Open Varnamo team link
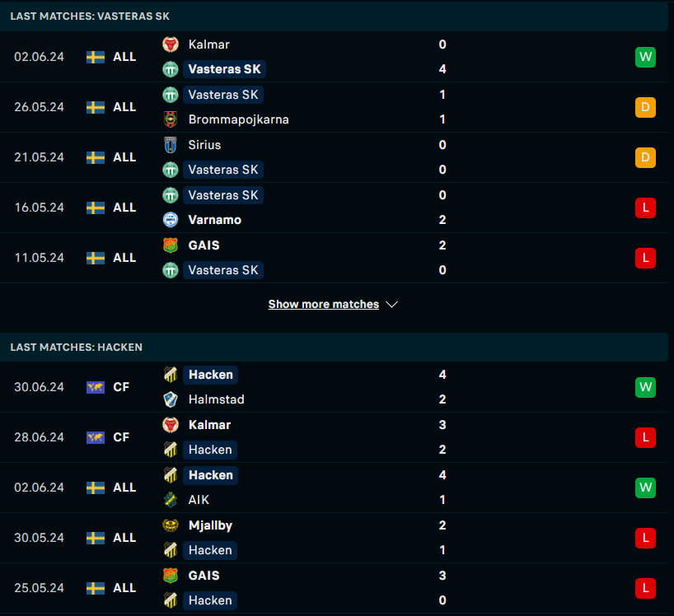The height and width of the screenshot is (616, 674). click(x=215, y=220)
